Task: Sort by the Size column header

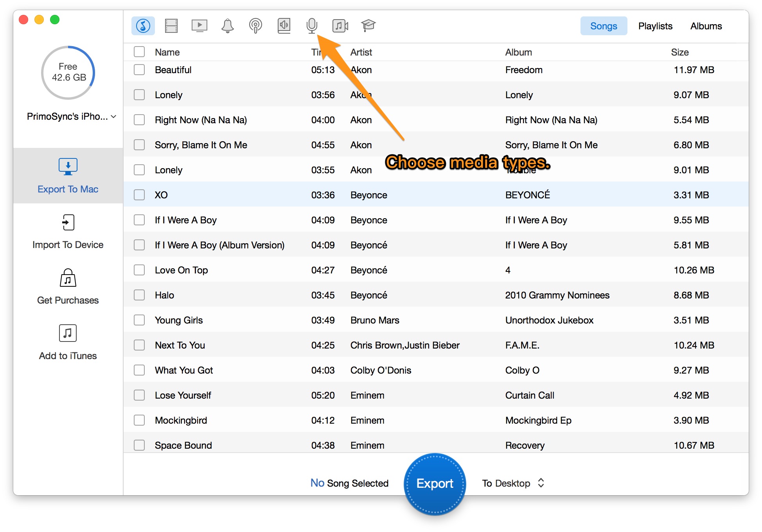Action: 680,52
